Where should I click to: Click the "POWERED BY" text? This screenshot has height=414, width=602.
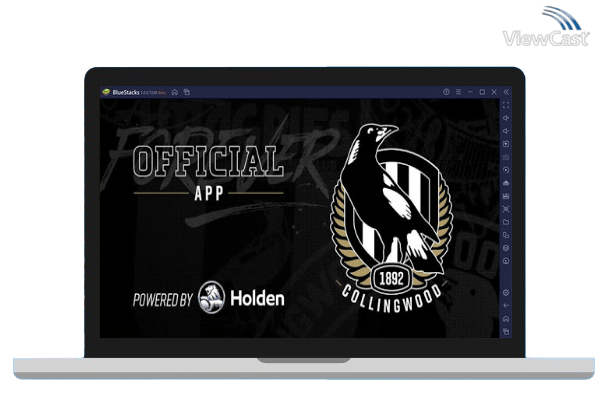162,300
